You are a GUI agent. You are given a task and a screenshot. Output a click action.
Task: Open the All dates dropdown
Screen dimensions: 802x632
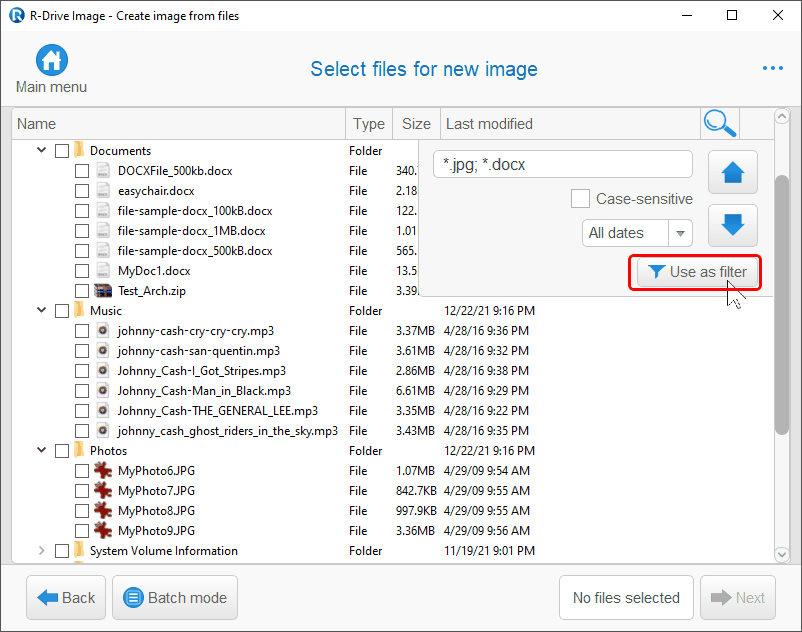click(637, 233)
